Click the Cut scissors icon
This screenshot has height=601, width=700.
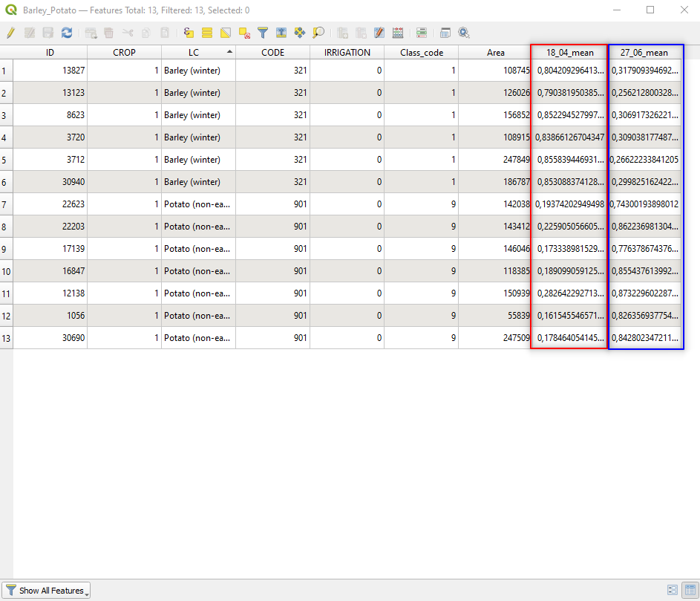coord(128,33)
